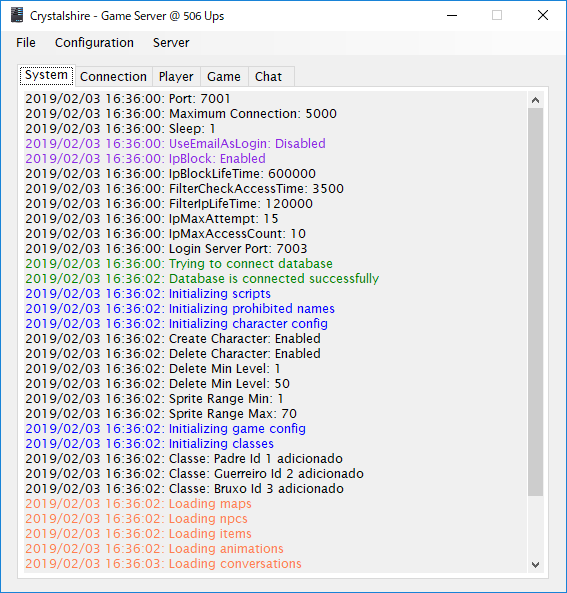Viewport: 567px width, 593px height.
Task: Select the 'Initializing game config' log line
Action: tap(165, 429)
